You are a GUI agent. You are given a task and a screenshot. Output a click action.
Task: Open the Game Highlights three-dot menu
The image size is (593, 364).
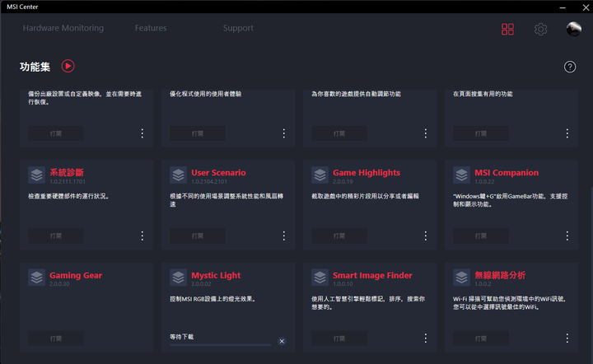pos(426,236)
